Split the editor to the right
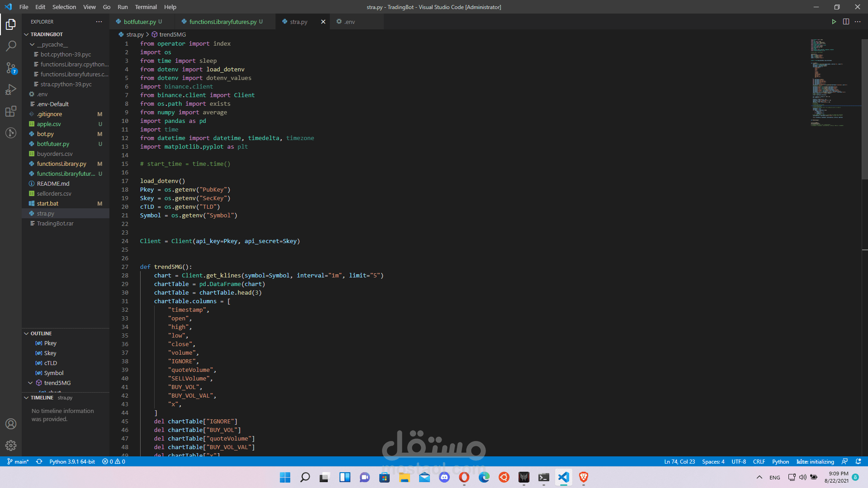Screen dimensions: 868x488 (x=846, y=22)
